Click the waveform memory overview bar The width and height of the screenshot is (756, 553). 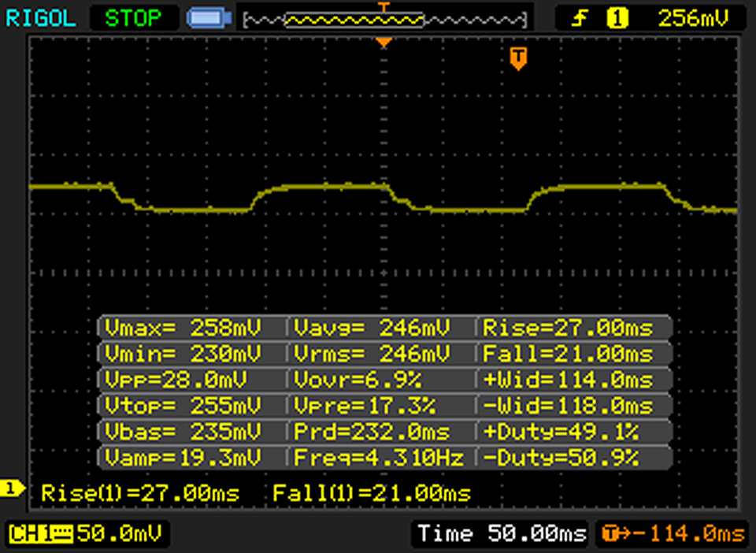coord(384,20)
